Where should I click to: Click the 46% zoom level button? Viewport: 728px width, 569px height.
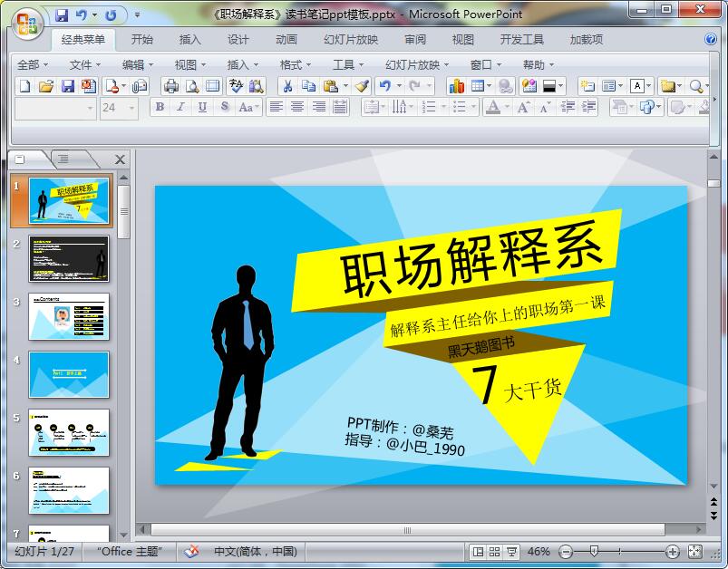539,552
